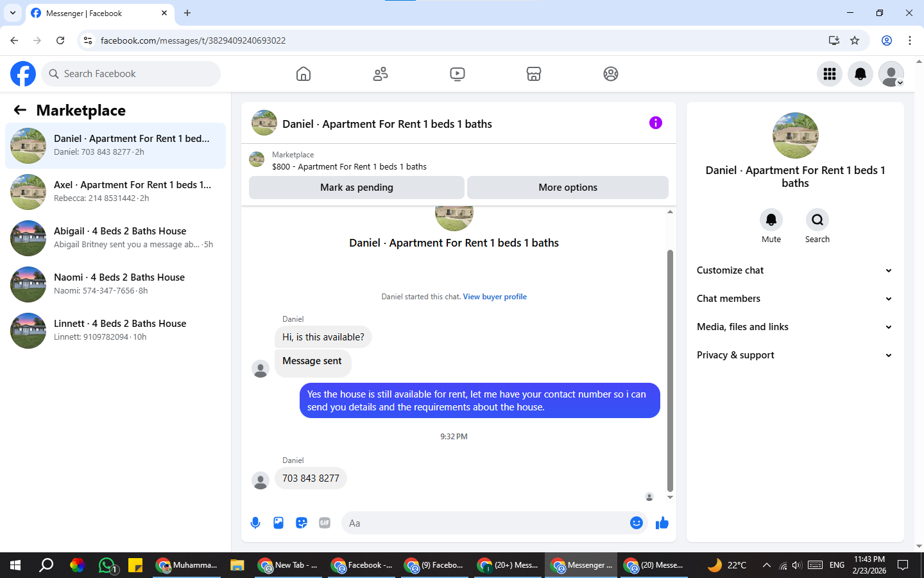This screenshot has width=924, height=578.
Task: Expand Media, files and links section
Action: click(795, 327)
